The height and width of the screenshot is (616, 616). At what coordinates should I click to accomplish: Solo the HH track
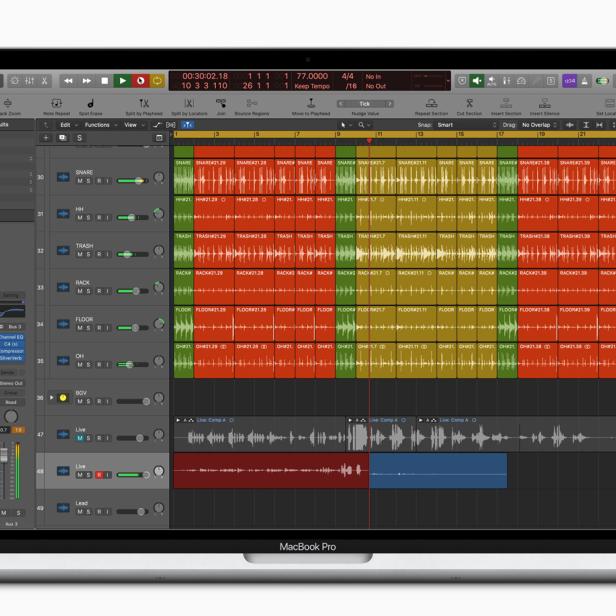coord(88,218)
